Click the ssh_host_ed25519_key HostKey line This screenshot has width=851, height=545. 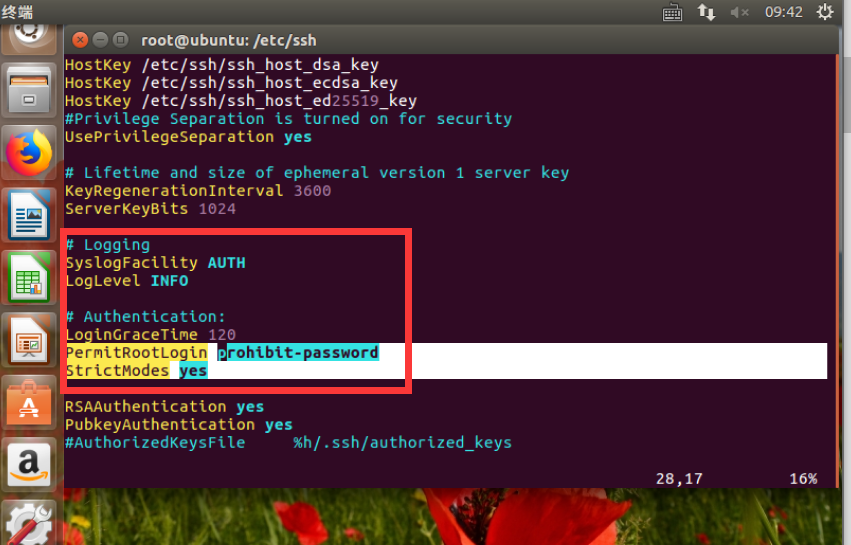(240, 100)
